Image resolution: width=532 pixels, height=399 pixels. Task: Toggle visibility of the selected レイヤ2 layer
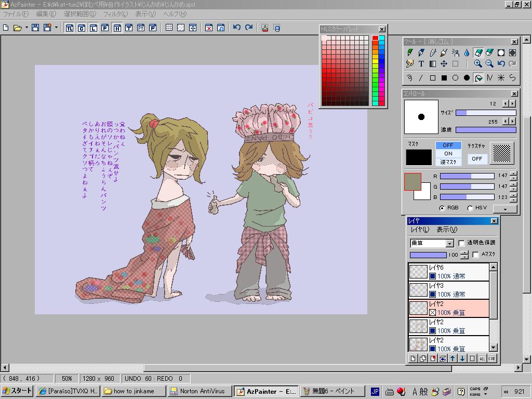point(432,312)
